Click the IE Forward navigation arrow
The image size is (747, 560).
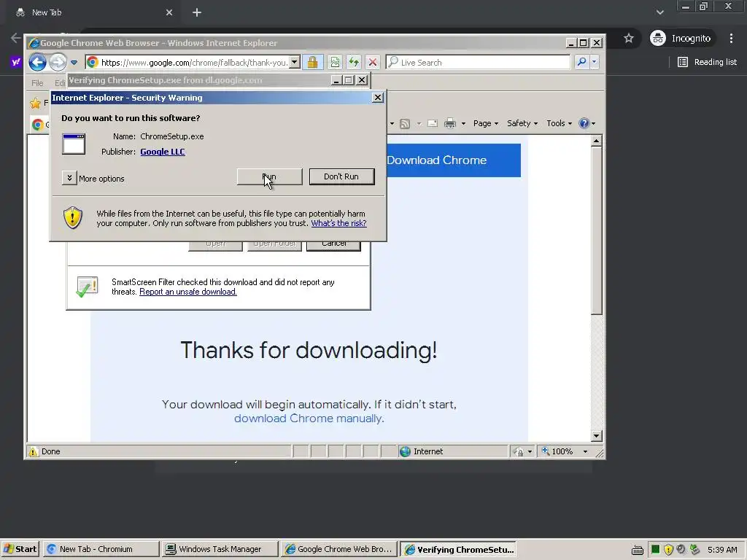[58, 62]
